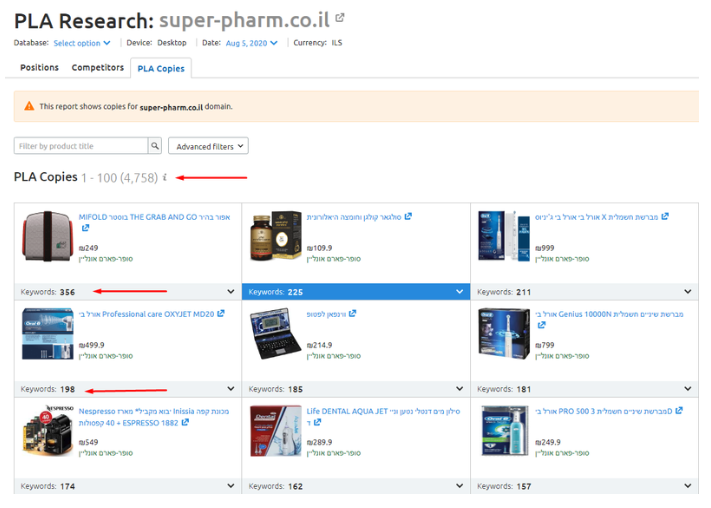Image resolution: width=711 pixels, height=508 pixels.
Task: Open the Advanced filters dropdown
Action: (208, 146)
